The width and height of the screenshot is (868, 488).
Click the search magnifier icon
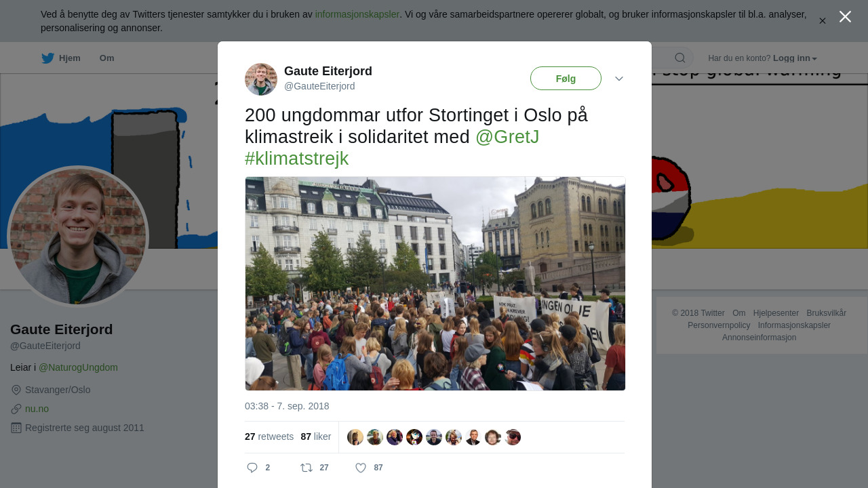[679, 58]
